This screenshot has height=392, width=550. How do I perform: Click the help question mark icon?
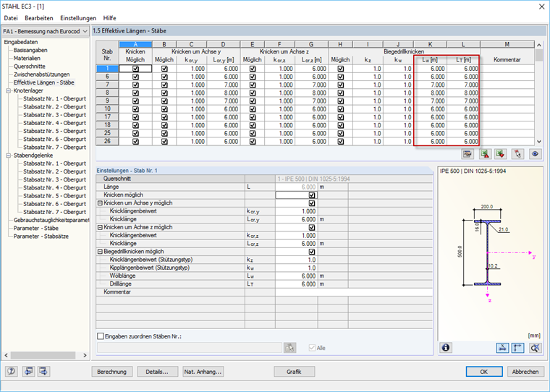pyautogui.click(x=12, y=371)
